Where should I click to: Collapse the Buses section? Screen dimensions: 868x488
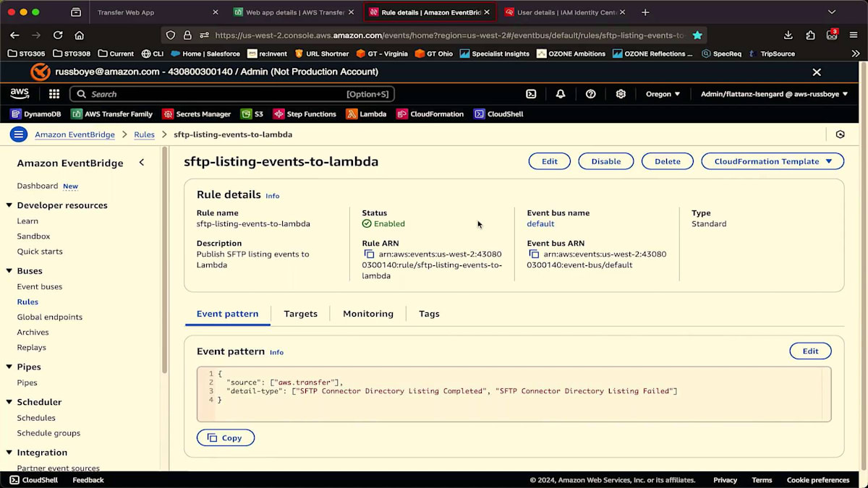9,271
